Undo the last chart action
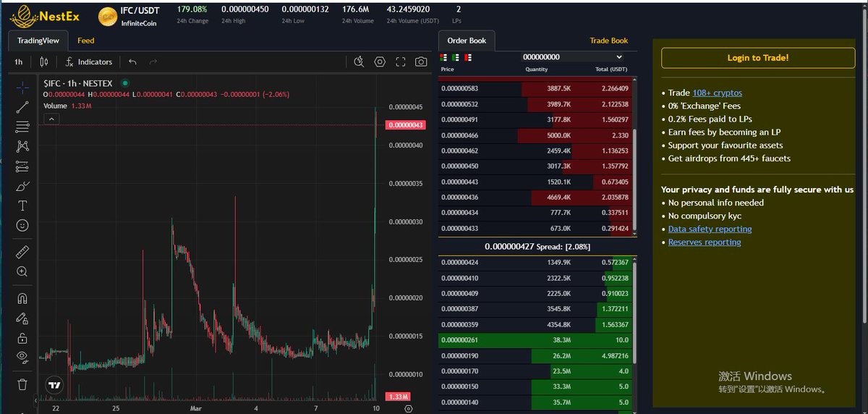 132,62
